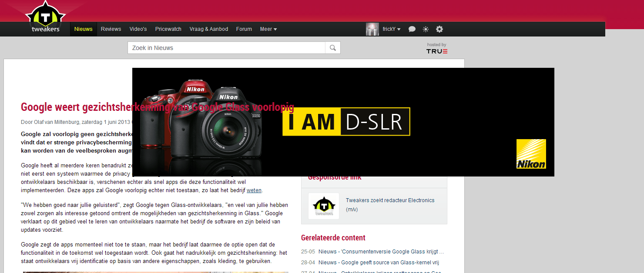Go to the Video's section
The width and height of the screenshot is (644, 273).
tap(138, 29)
